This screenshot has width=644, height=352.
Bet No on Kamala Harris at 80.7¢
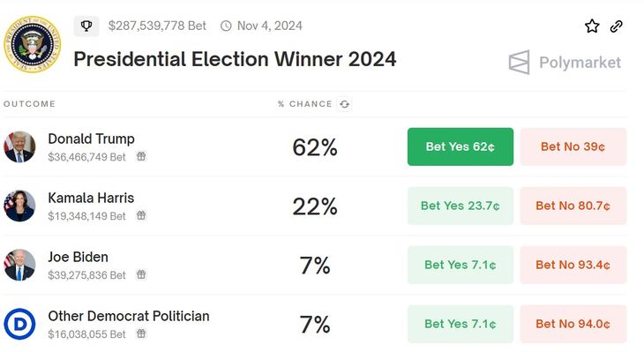[573, 206]
